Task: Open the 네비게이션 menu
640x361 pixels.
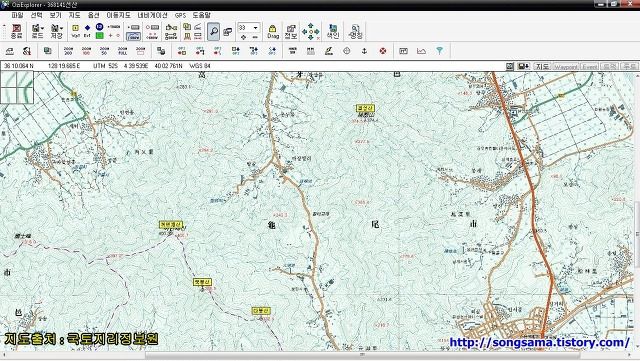Action: 152,15
